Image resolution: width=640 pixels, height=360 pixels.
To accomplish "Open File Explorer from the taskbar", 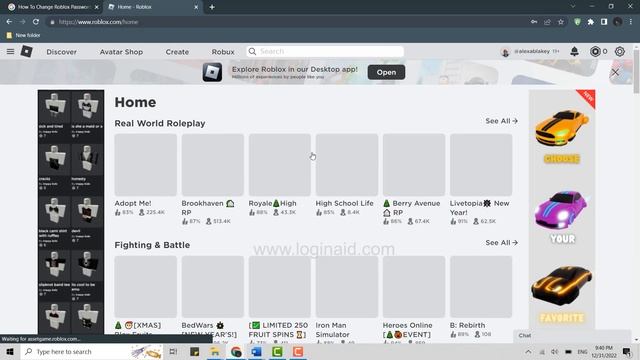I will tap(215, 351).
